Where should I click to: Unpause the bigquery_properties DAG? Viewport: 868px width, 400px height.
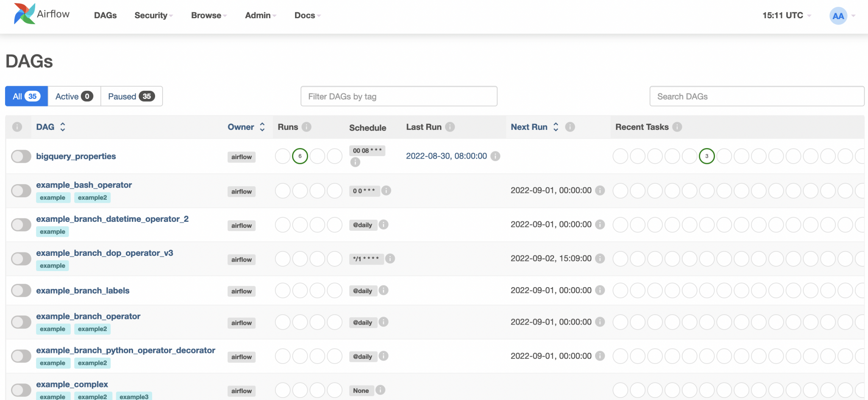(x=21, y=156)
